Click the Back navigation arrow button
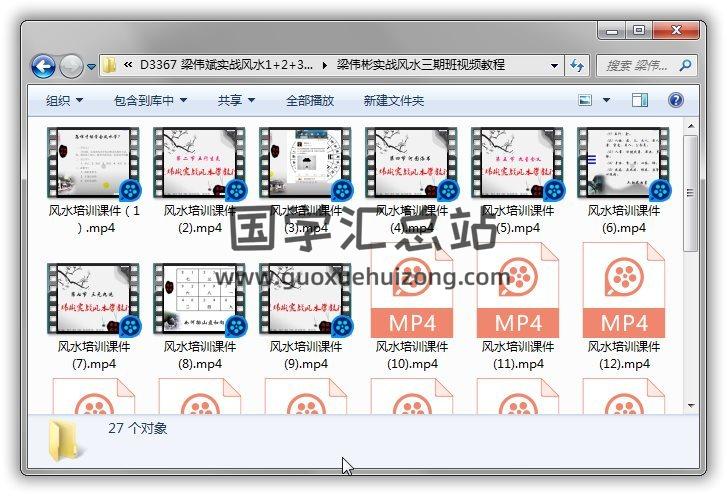This screenshot has height=496, width=727. [x=43, y=66]
